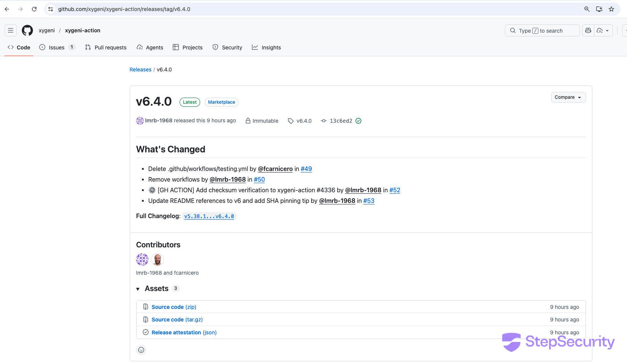Click the green verified commit check icon
This screenshot has width=627, height=364.
pos(358,121)
